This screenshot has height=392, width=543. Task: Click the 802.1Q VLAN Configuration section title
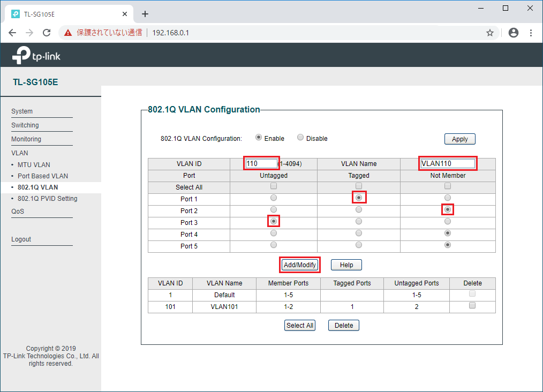click(204, 109)
